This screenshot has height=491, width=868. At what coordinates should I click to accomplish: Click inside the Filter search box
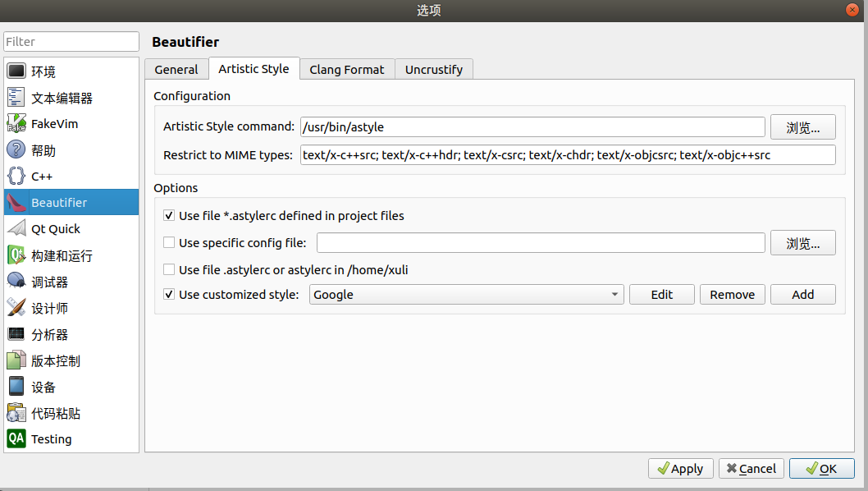(x=71, y=41)
